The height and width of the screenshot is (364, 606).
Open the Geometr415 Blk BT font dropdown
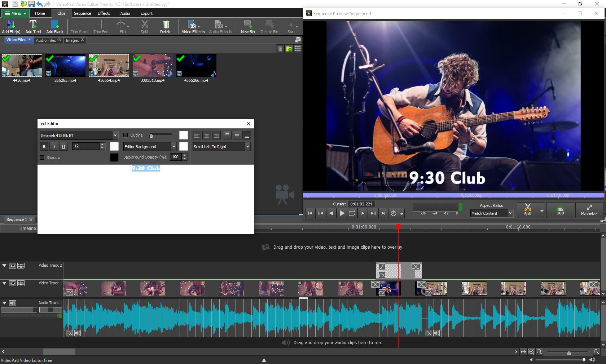[x=114, y=135]
